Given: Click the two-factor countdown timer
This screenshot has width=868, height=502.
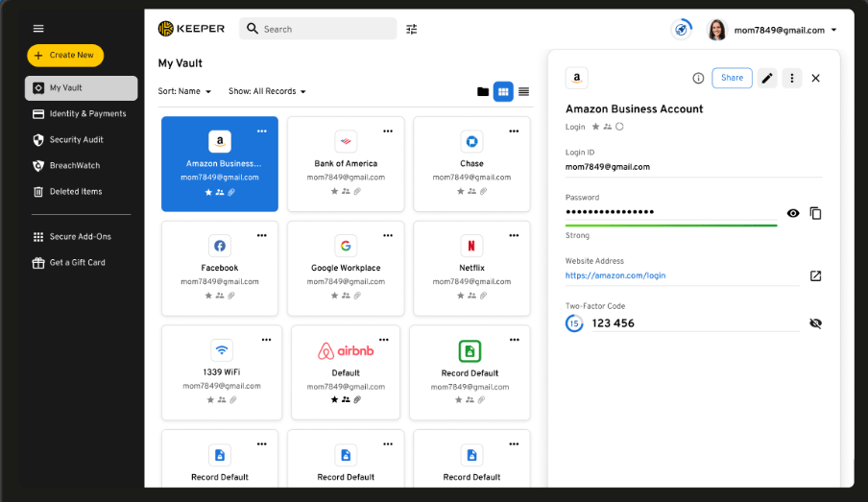Looking at the screenshot, I should [x=574, y=323].
